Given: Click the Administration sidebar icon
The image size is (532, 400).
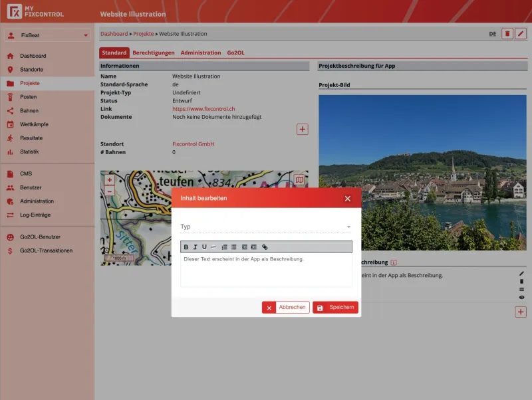Looking at the screenshot, I should [10, 201].
